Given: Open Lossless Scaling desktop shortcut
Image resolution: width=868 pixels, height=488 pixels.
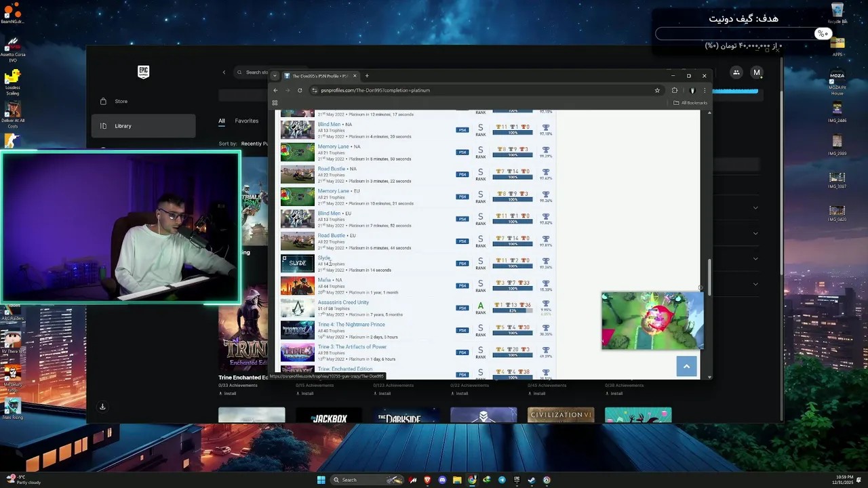Looking at the screenshot, I should coord(12,82).
